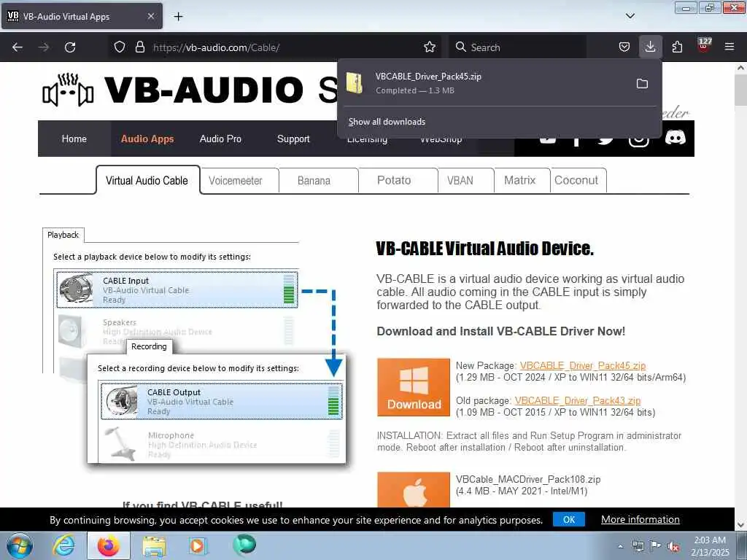Click the VB-Audio speaker logo
The image size is (747, 560).
(x=68, y=90)
